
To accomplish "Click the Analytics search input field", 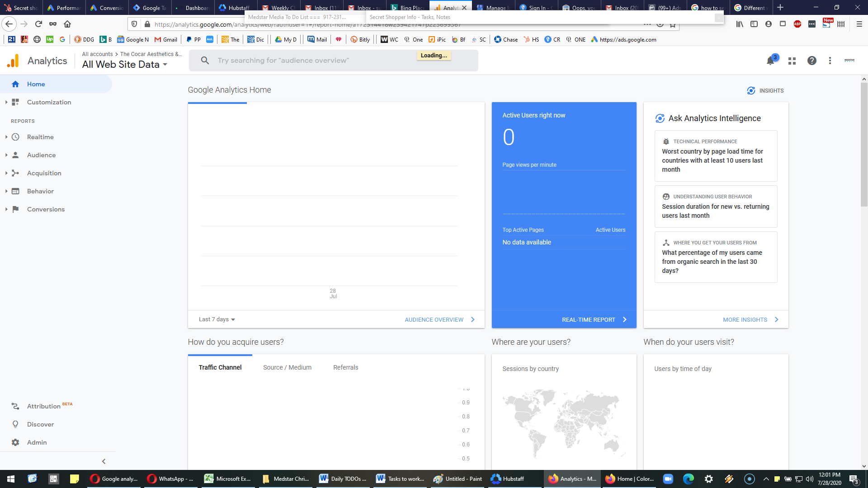I will (x=334, y=61).
